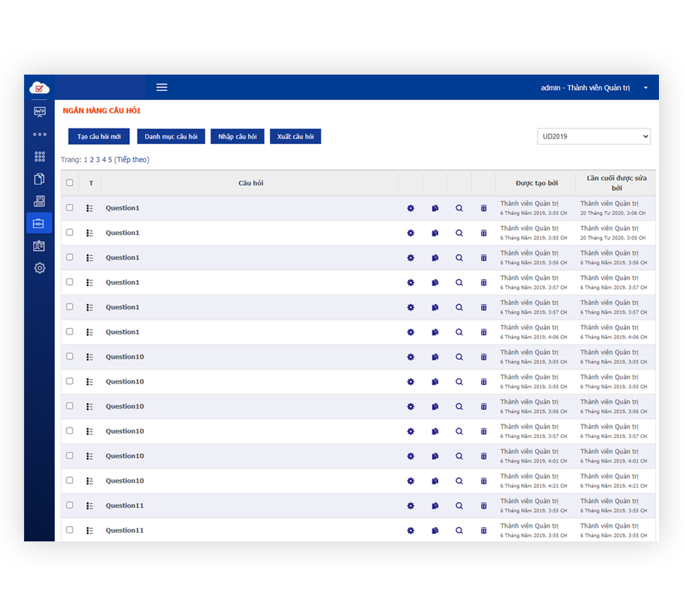685x616 pixels.
Task: Go to page 2 link
Action: 92,159
